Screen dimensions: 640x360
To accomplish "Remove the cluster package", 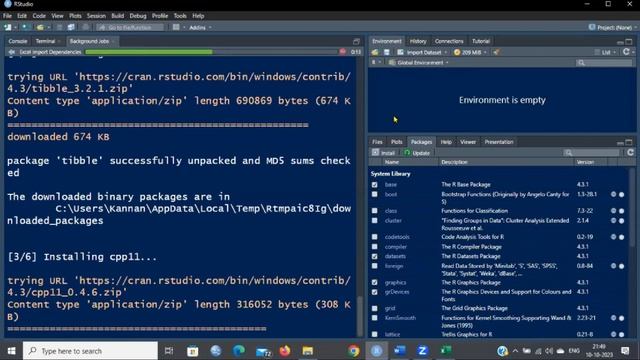I will [622, 221].
